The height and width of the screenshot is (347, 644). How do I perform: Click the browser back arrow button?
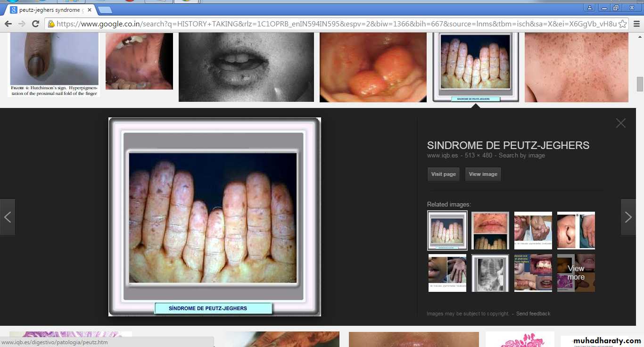[8, 24]
